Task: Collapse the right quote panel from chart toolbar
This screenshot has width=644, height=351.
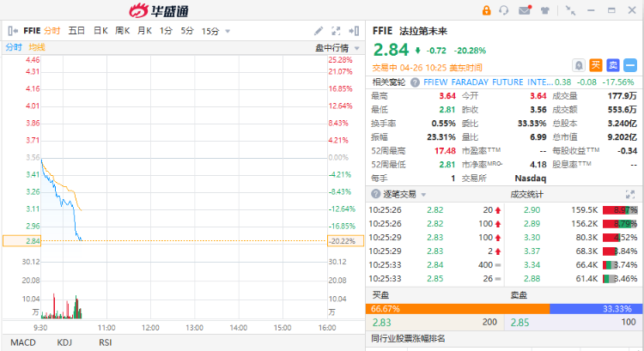Action: coord(353,31)
